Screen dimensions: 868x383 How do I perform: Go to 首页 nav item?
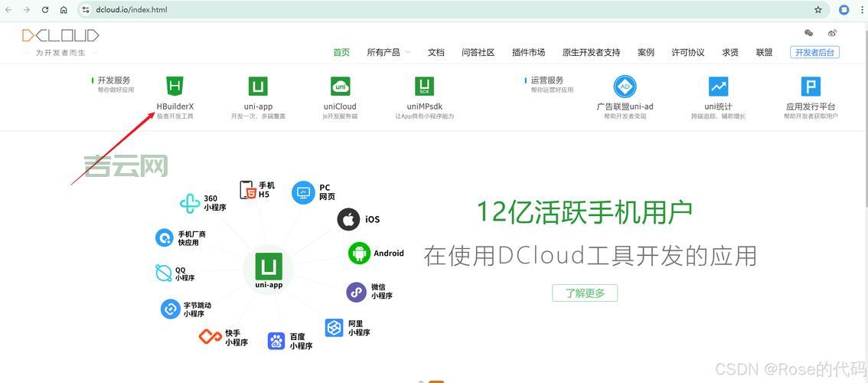pos(341,53)
